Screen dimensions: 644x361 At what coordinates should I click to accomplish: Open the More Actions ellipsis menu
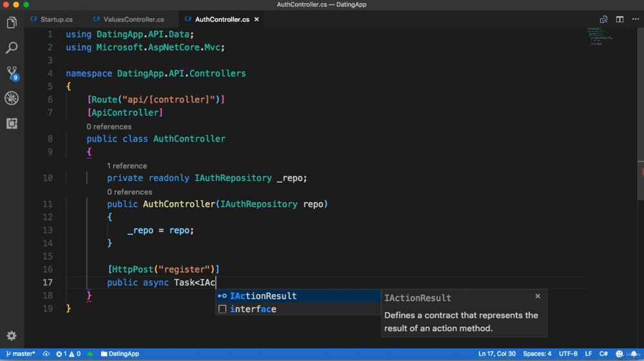click(636, 19)
